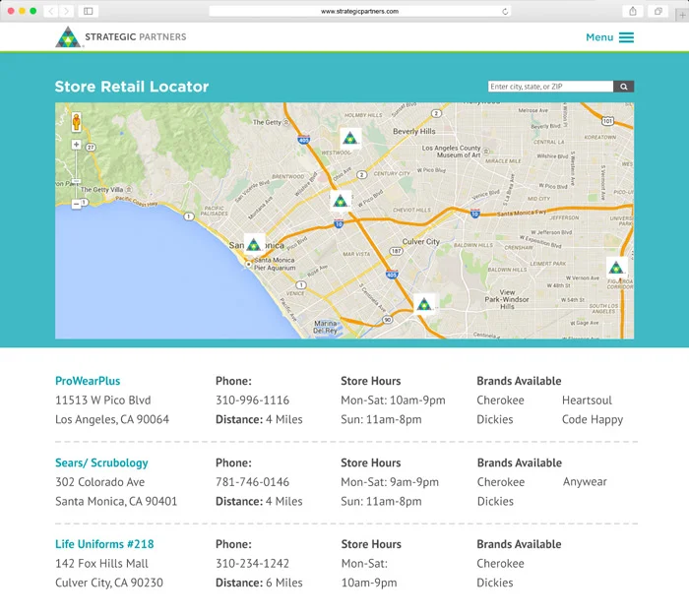Click the browser address bar URL
Viewport: 689px width, 616px height.
click(x=359, y=12)
